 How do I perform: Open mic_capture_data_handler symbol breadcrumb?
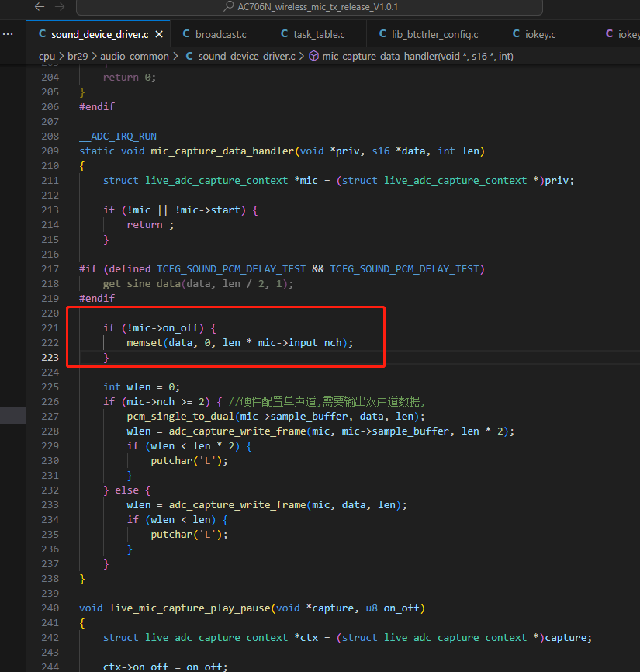(417, 56)
